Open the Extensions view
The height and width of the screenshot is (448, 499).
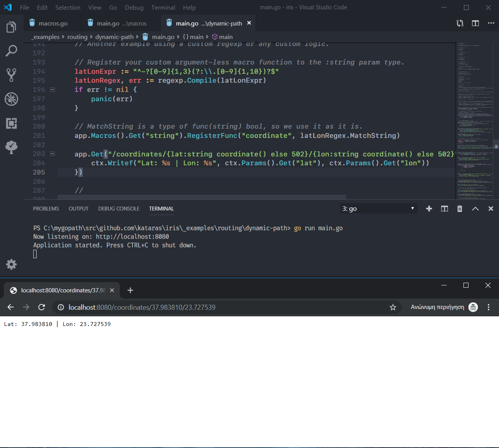[x=11, y=123]
